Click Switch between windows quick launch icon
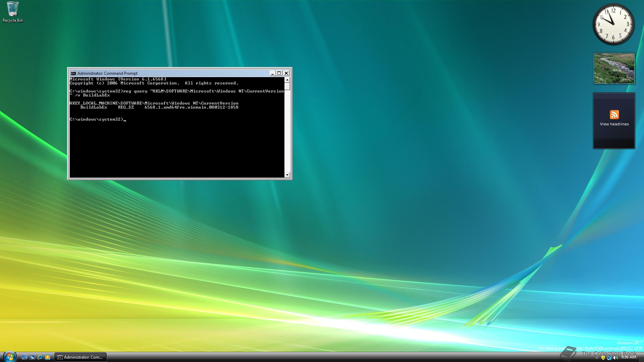The height and width of the screenshot is (362, 644). click(x=32, y=357)
